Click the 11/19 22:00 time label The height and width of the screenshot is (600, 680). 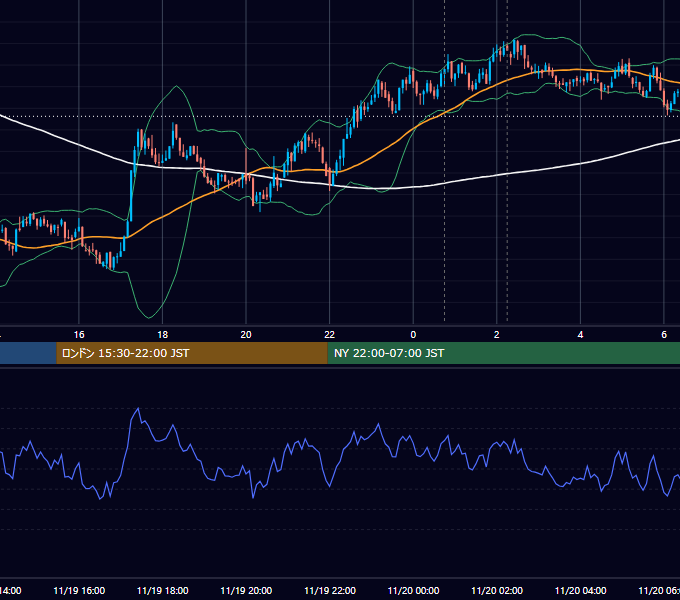(x=330, y=590)
